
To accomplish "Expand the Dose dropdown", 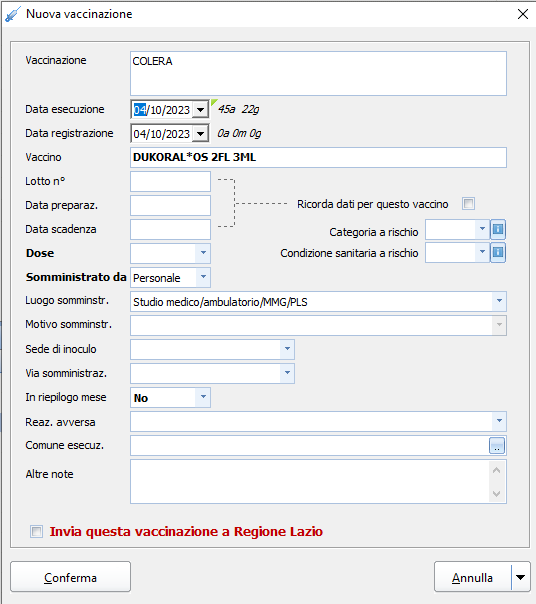I will (x=203, y=253).
